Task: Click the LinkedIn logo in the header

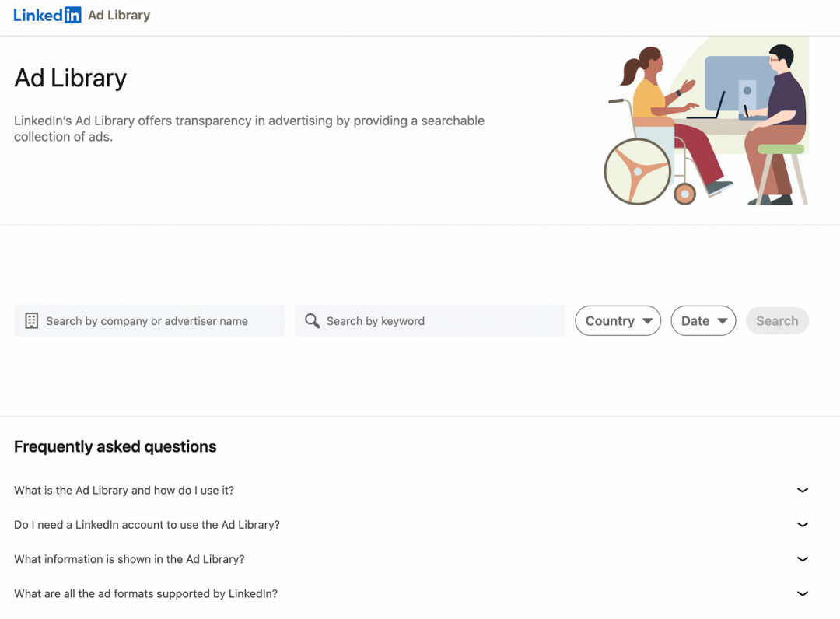Action: pos(47,15)
